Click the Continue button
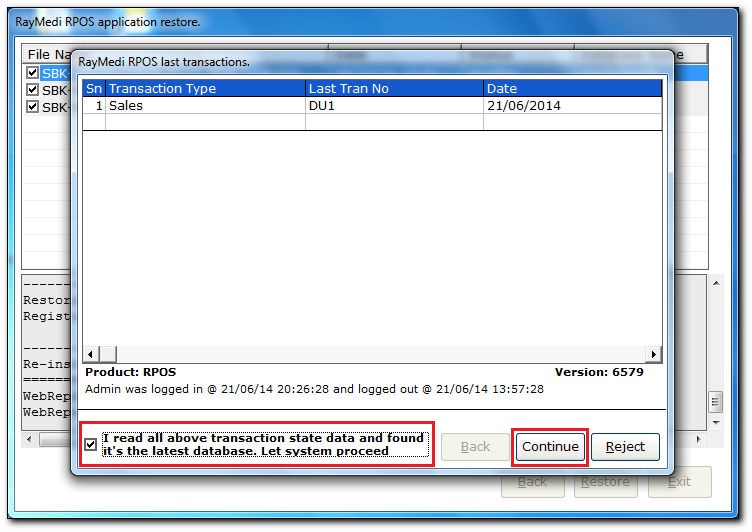This screenshot has width=752, height=532. pyautogui.click(x=550, y=447)
